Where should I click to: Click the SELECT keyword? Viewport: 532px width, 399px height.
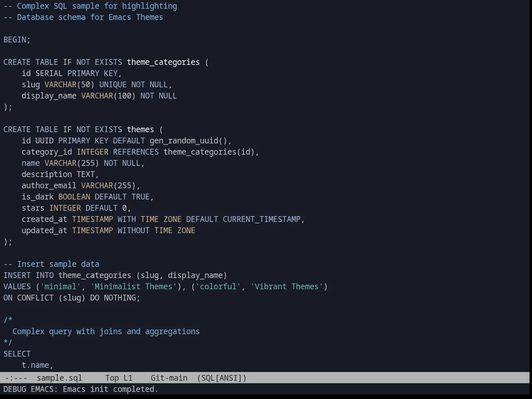point(17,354)
